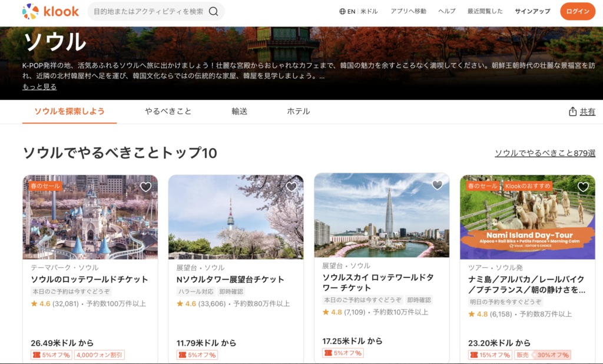Image resolution: width=603 pixels, height=364 pixels.
Task: Click the search magnifier icon
Action: (x=214, y=11)
